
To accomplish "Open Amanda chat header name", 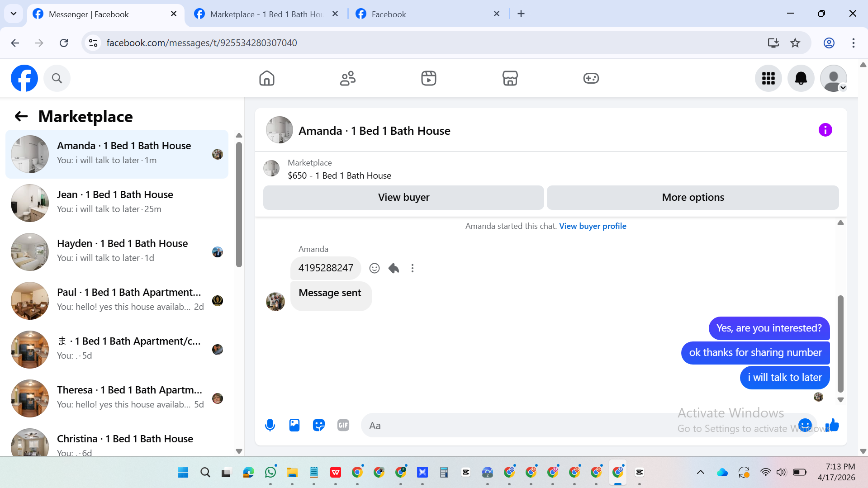I will click(375, 131).
